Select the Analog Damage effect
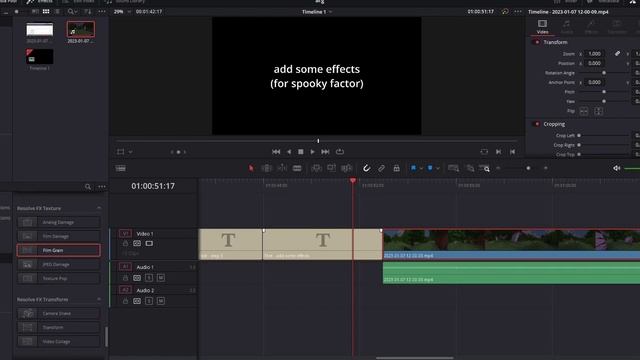 (x=59, y=222)
